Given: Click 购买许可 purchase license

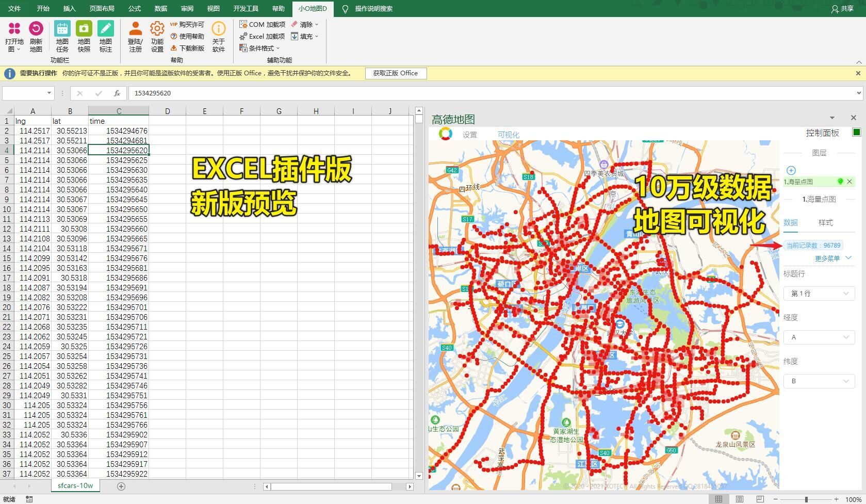Looking at the screenshot, I should pos(187,24).
